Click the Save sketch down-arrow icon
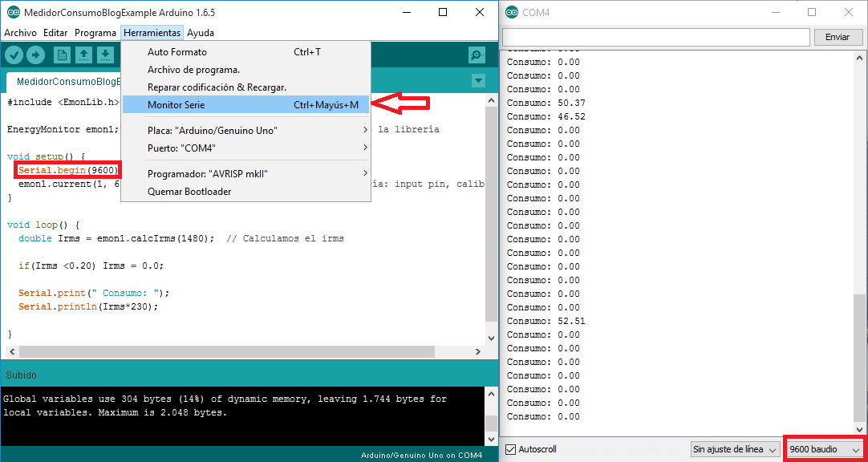868x462 pixels. [105, 55]
